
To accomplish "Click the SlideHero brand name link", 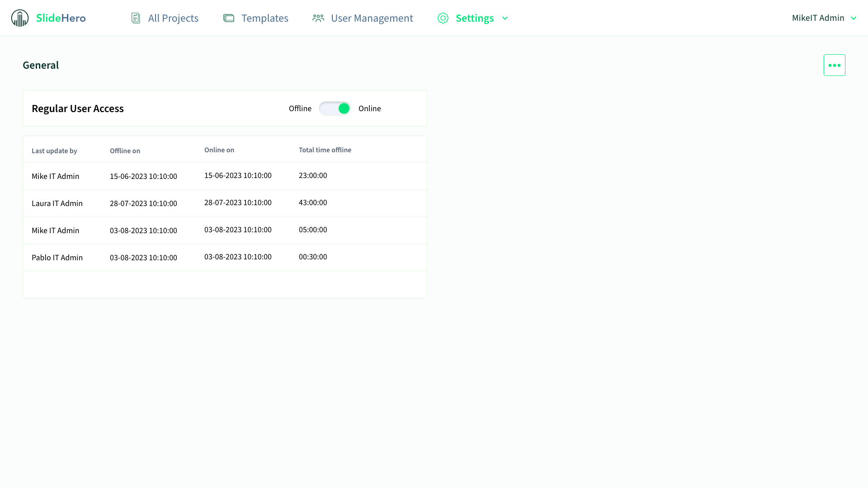I will pyautogui.click(x=61, y=18).
